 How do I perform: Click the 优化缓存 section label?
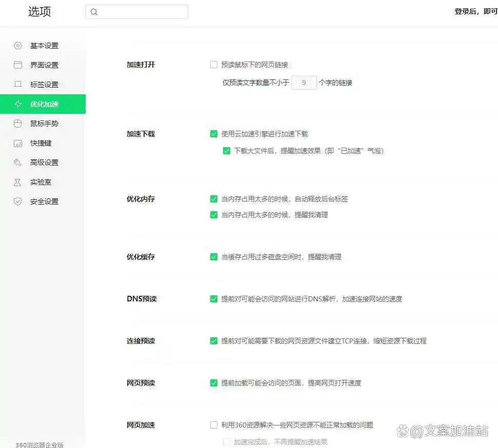click(141, 257)
